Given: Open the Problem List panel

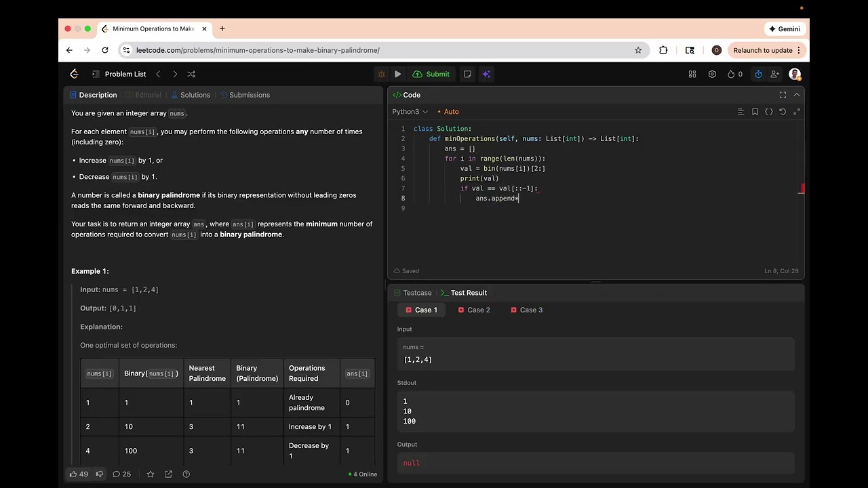Looking at the screenshot, I should pos(119,74).
